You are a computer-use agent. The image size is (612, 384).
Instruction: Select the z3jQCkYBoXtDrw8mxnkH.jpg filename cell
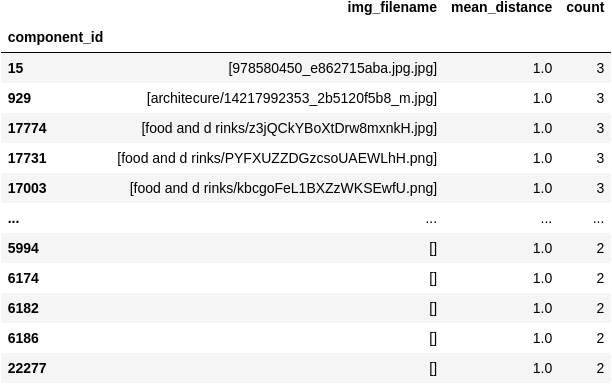pyautogui.click(x=289, y=128)
